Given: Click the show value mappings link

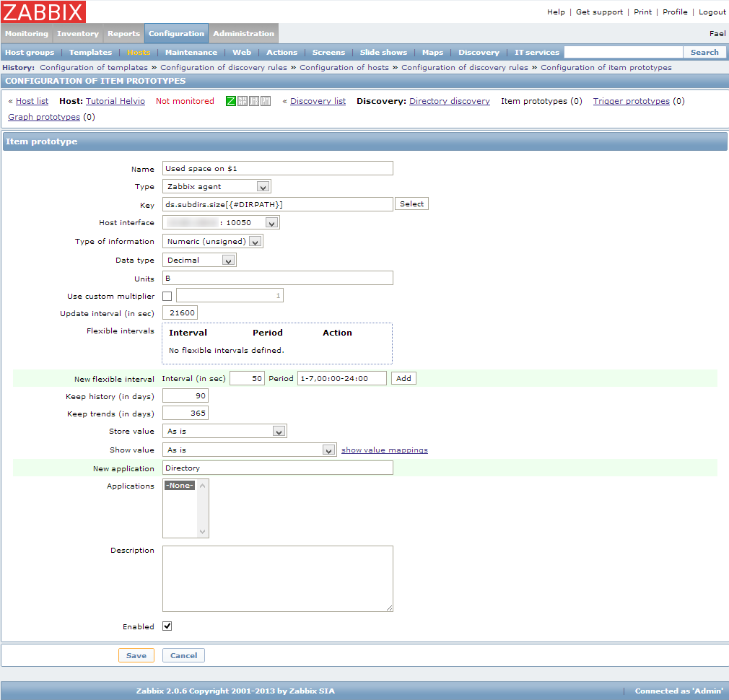Looking at the screenshot, I should [x=385, y=450].
